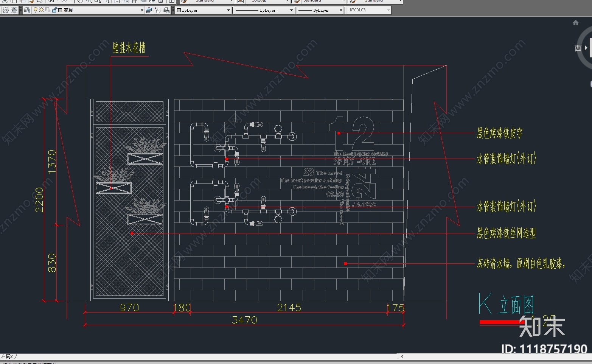592x364 pixels.
Task: Open the Layer States Manager icon
Action: pyautogui.click(x=166, y=10)
